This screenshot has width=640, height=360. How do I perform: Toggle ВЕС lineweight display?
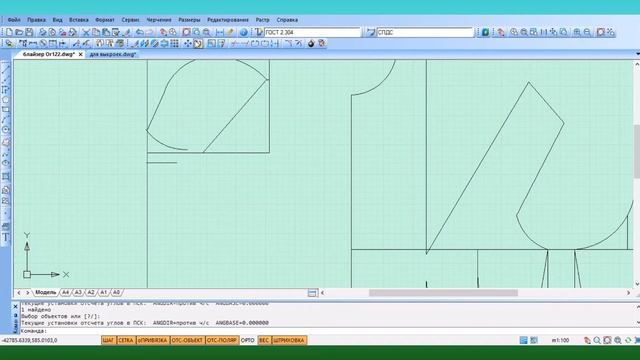(x=264, y=340)
